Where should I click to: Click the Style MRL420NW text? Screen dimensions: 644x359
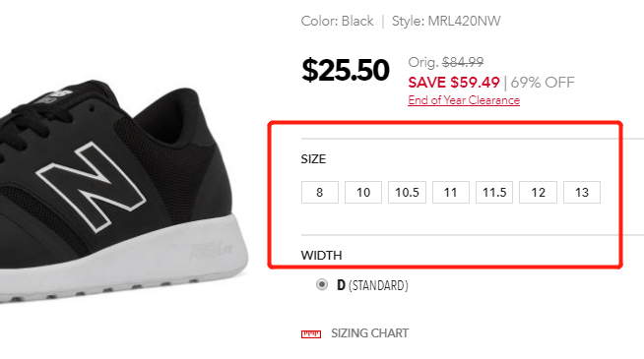(x=446, y=21)
